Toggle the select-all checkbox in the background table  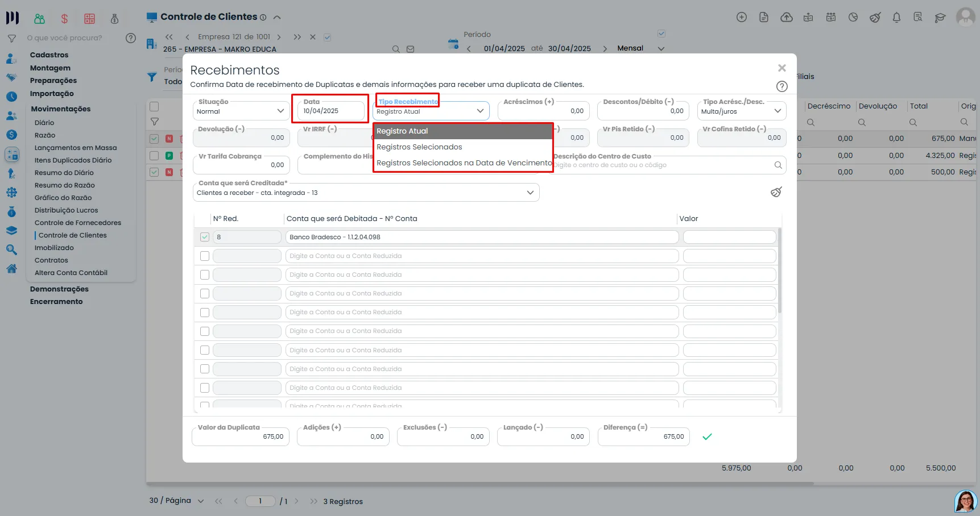click(x=154, y=106)
